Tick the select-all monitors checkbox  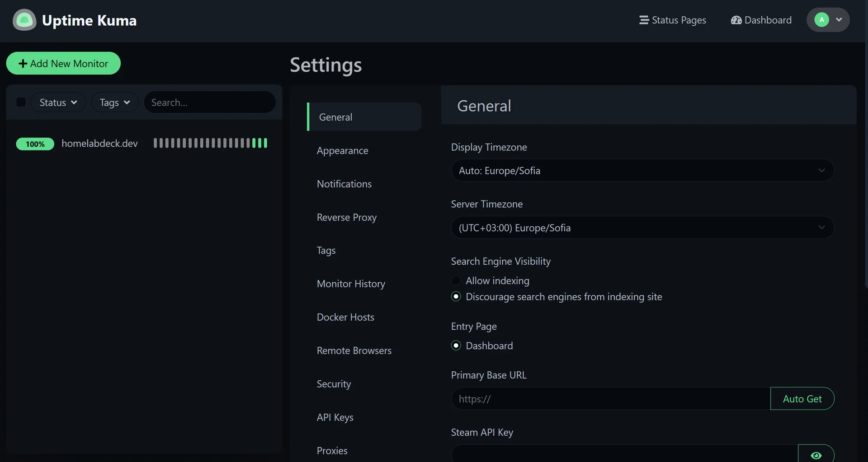(x=21, y=102)
